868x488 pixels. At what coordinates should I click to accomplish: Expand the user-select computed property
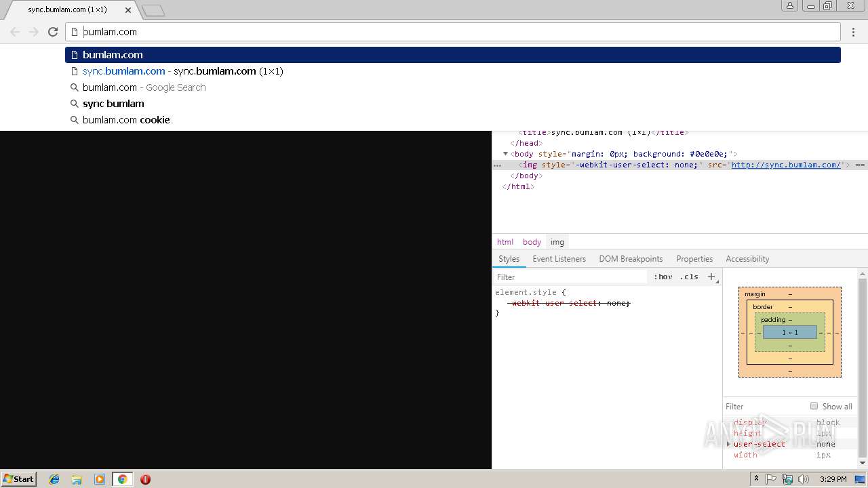[728, 444]
